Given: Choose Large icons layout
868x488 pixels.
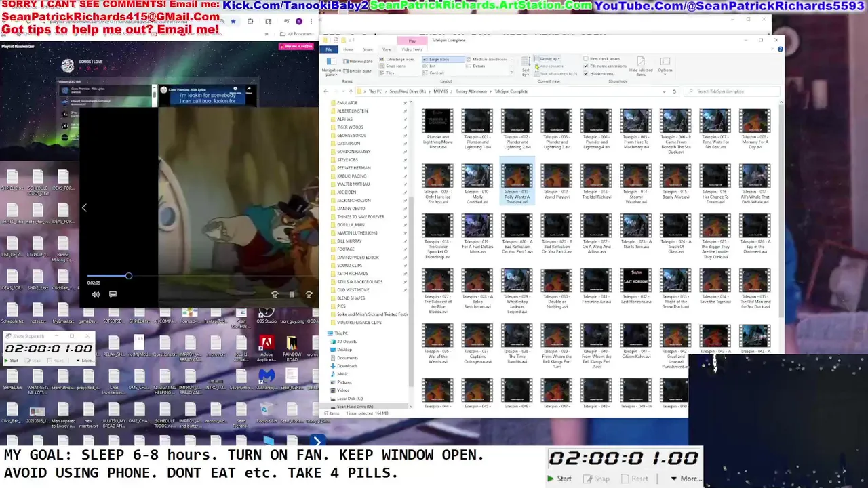Looking at the screenshot, I should [444, 60].
